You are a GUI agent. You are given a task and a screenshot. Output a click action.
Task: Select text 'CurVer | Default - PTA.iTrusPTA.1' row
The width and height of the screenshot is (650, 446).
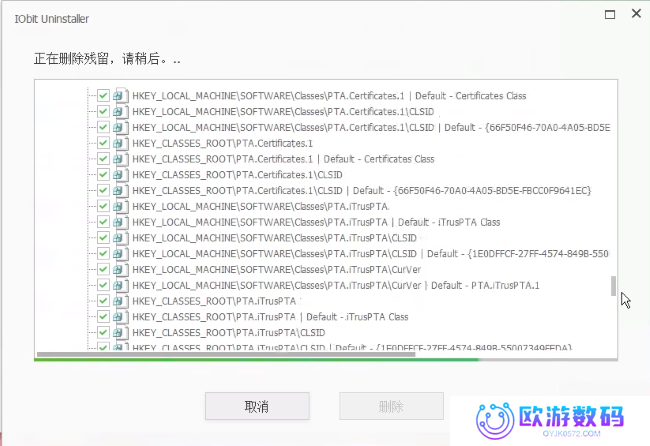(x=336, y=285)
